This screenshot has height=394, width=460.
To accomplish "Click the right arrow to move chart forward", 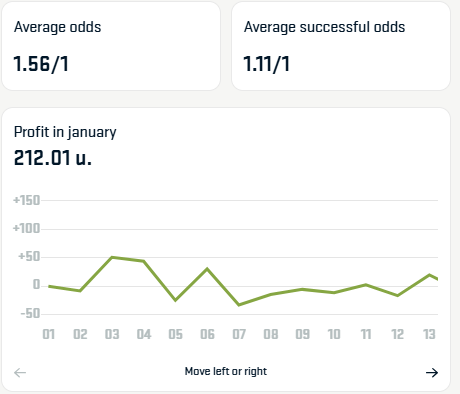I will tap(432, 372).
